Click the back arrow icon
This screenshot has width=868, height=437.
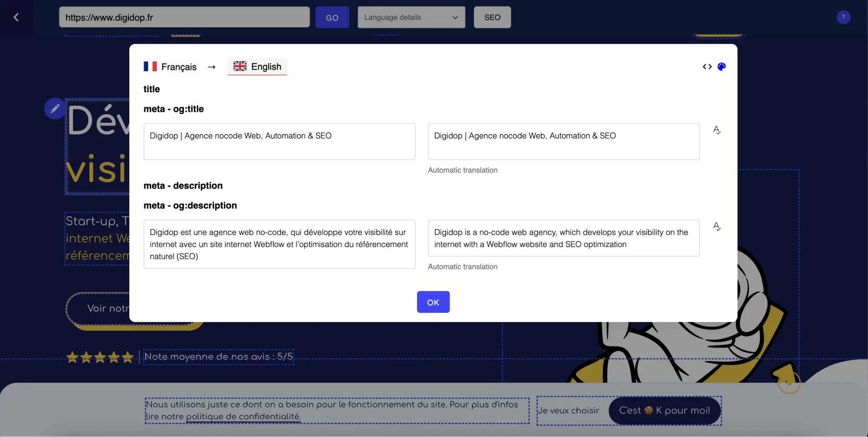click(16, 17)
